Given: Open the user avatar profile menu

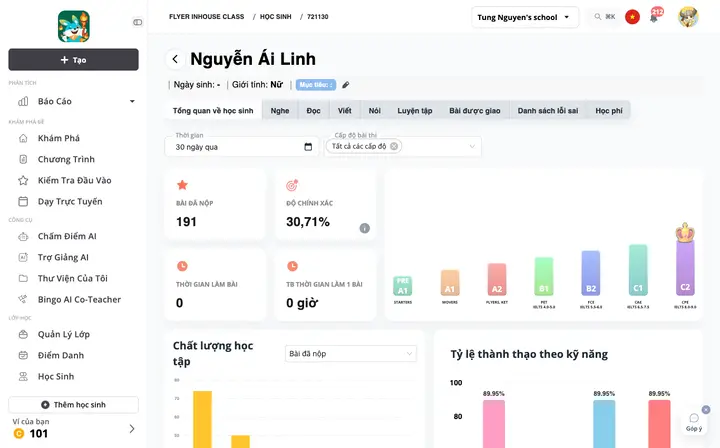Looking at the screenshot, I should pyautogui.click(x=688, y=17).
